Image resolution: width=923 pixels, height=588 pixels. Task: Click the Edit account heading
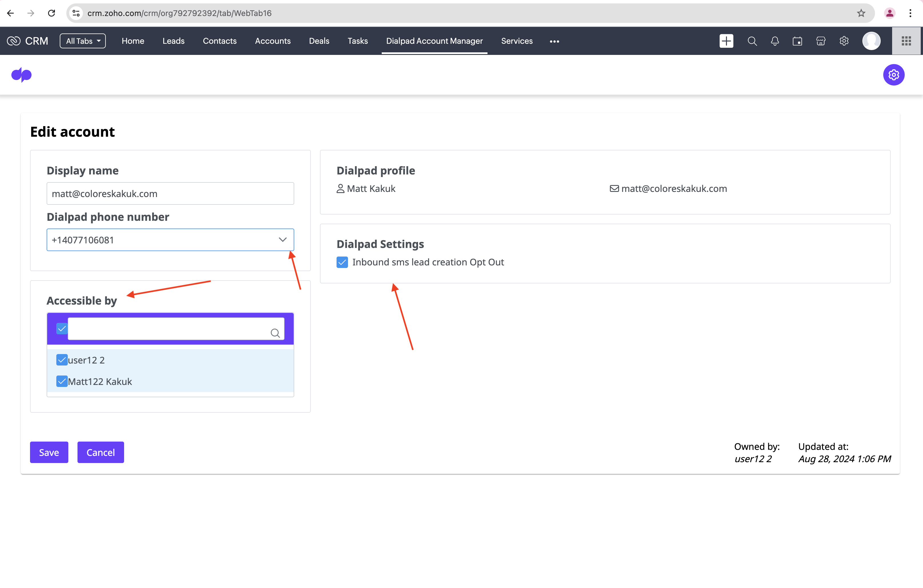(x=72, y=132)
